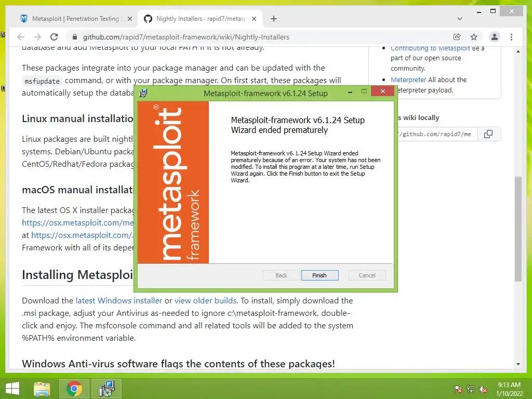Screen dimensions: 532x399
Task: Click the 'macOS manual installat' heading
Action: (78, 190)
